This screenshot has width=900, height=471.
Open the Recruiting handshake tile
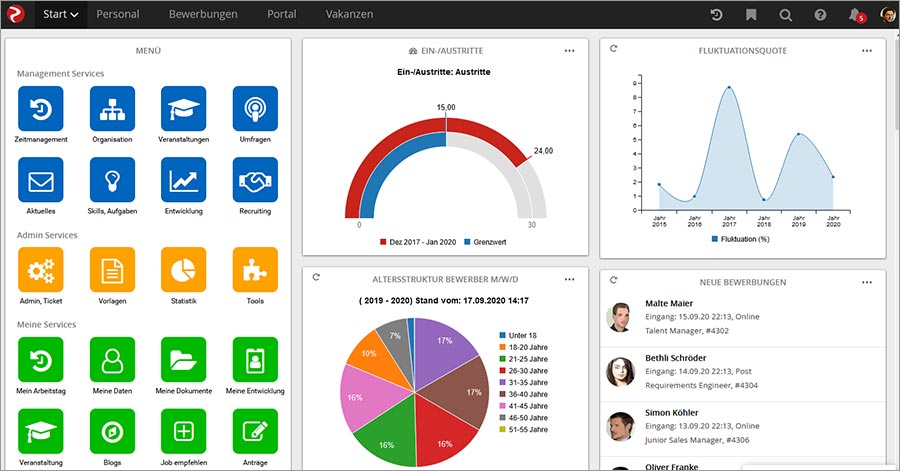255,180
